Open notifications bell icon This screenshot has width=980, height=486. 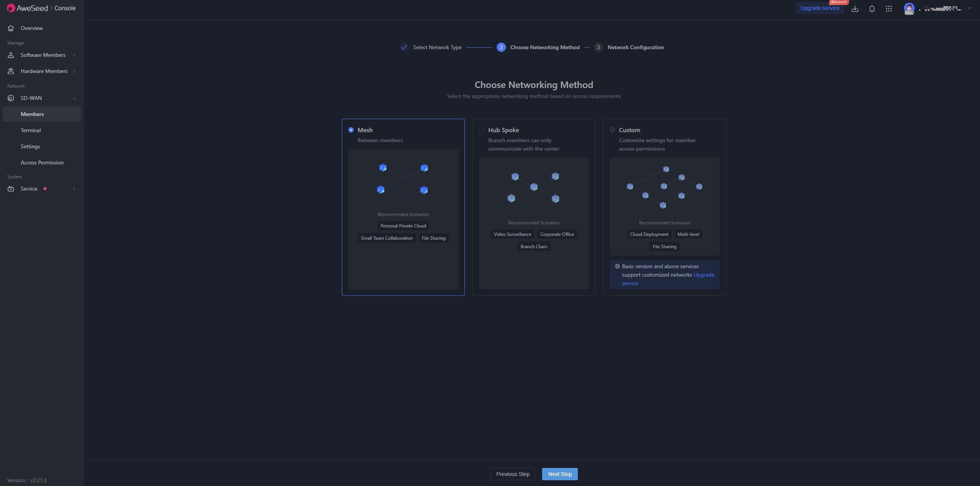(x=872, y=8)
